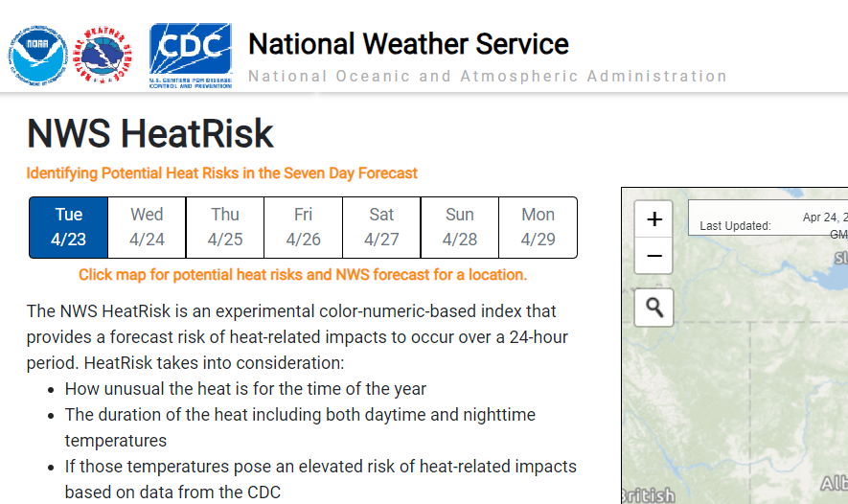Open the National Weather Service emblem
Viewport: 848px width, 504px height.
pyautogui.click(x=103, y=56)
